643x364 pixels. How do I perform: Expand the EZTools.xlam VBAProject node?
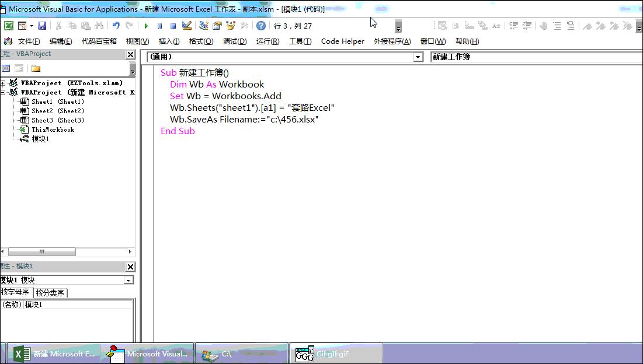point(3,83)
